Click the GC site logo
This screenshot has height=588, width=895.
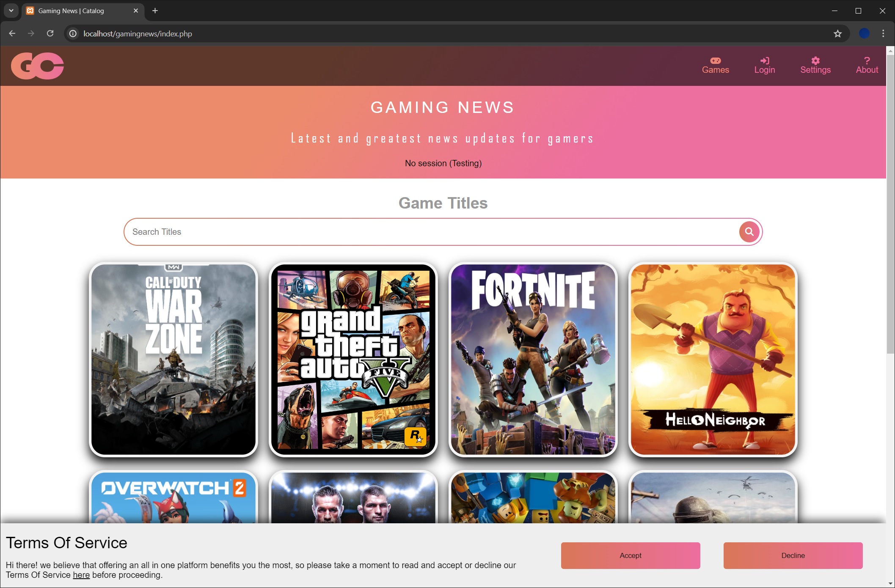click(x=37, y=66)
